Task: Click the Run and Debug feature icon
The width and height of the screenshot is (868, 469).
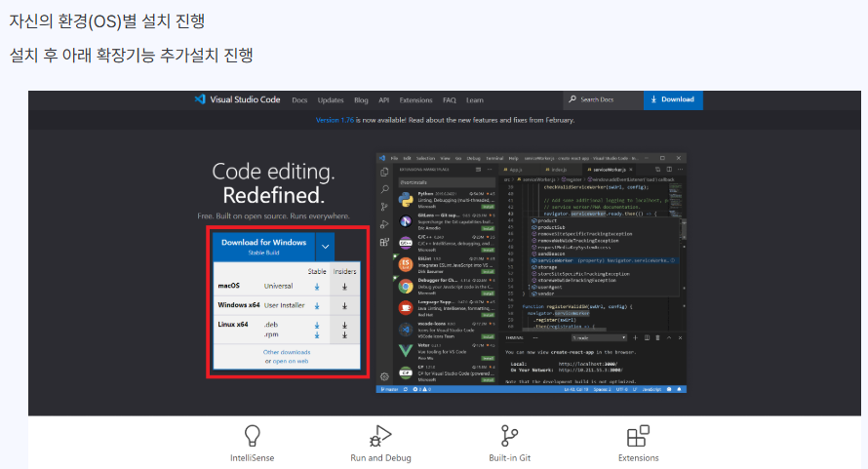Action: tap(380, 436)
